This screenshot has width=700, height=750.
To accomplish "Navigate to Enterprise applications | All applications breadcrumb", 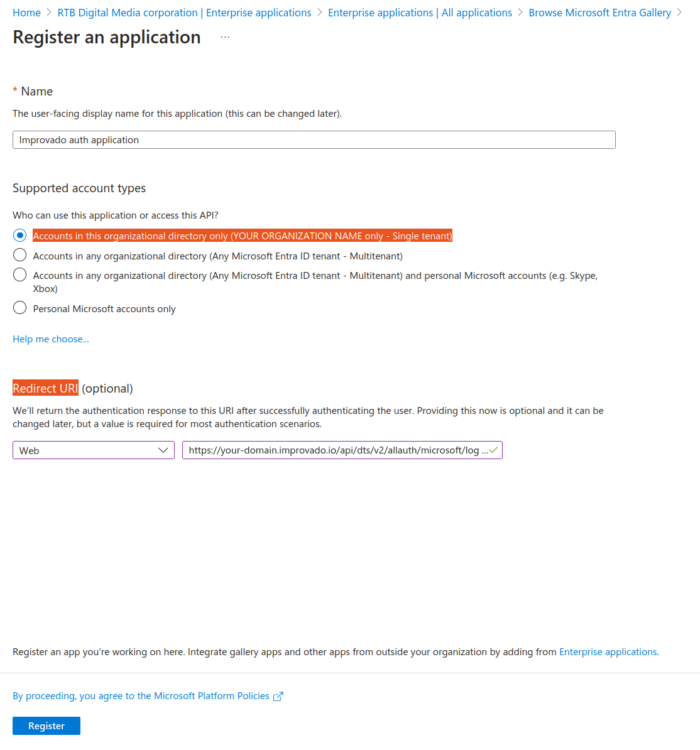I will point(420,13).
